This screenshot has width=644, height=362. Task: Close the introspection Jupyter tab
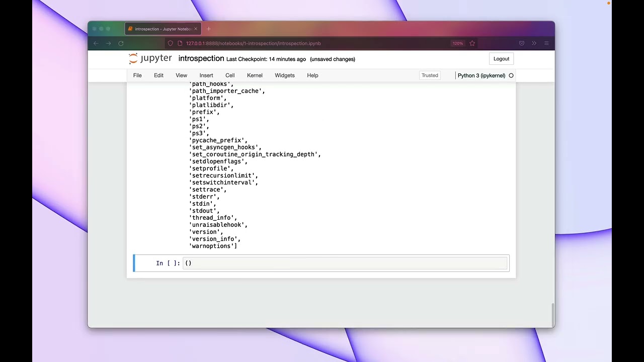pyautogui.click(x=196, y=29)
